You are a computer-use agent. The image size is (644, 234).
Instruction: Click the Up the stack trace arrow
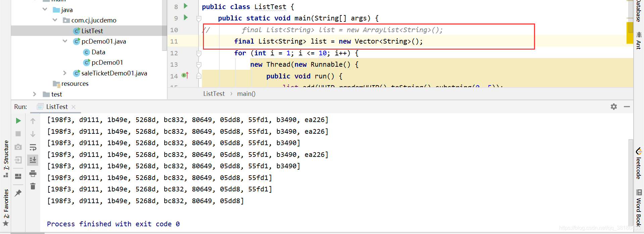point(33,121)
